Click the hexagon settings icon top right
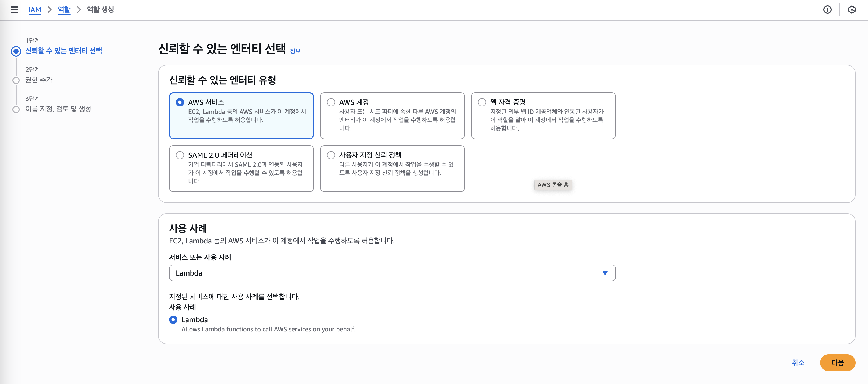This screenshot has width=868, height=384. coord(851,10)
